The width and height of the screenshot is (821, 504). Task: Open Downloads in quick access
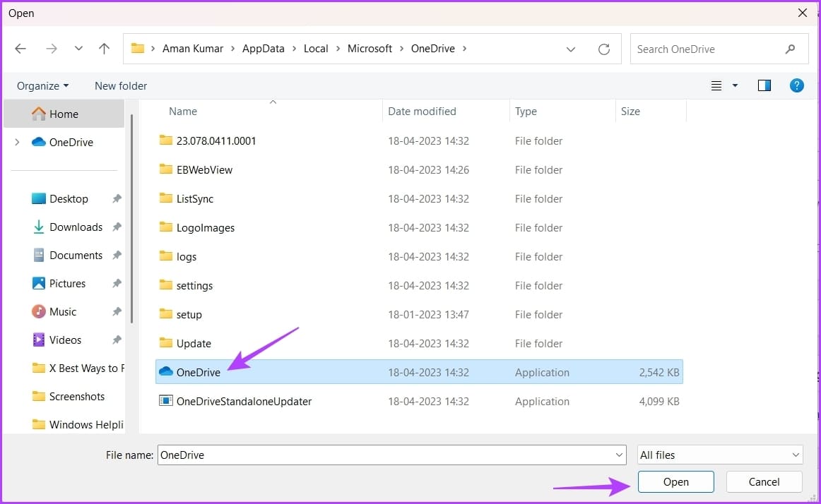[76, 227]
